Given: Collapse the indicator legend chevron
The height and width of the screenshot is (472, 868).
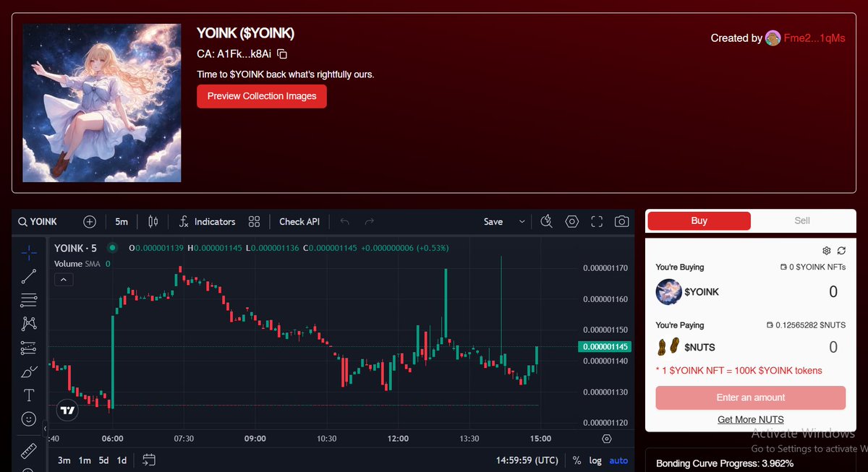Looking at the screenshot, I should click(64, 279).
